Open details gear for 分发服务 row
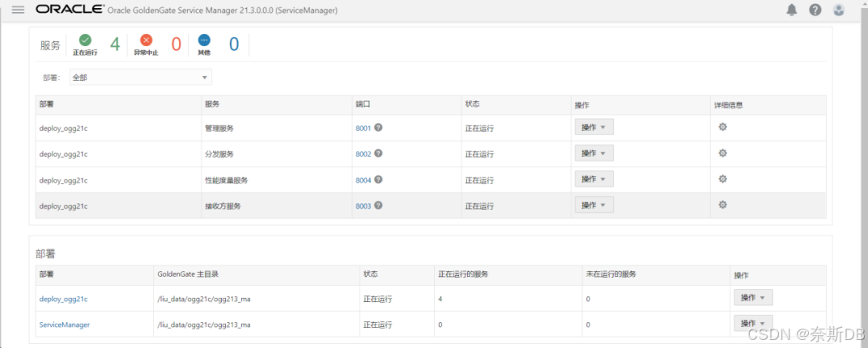 (722, 153)
